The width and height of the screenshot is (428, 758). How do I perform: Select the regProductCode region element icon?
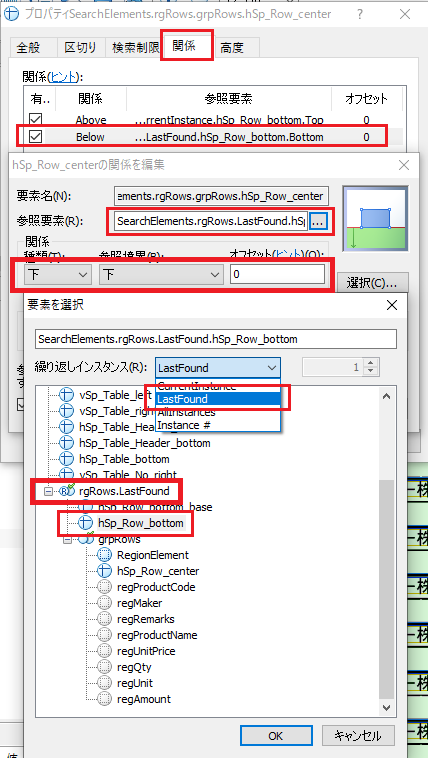(104, 587)
